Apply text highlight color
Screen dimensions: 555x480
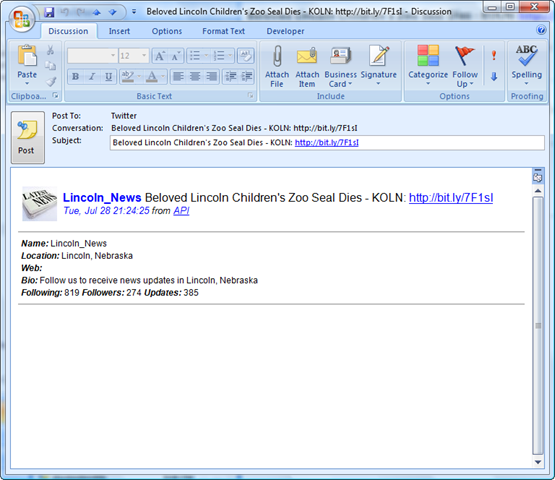127,76
